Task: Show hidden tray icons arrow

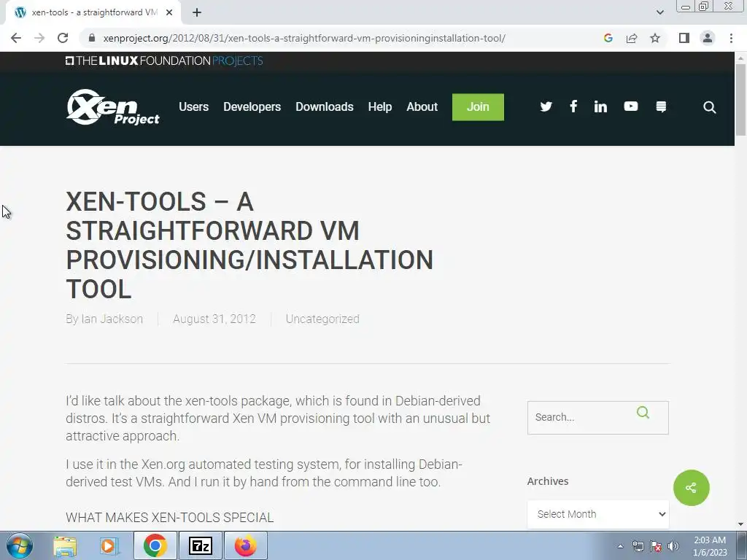Action: pyautogui.click(x=620, y=546)
